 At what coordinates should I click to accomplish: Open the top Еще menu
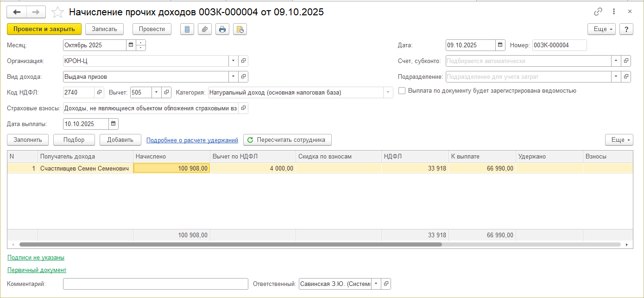[601, 29]
